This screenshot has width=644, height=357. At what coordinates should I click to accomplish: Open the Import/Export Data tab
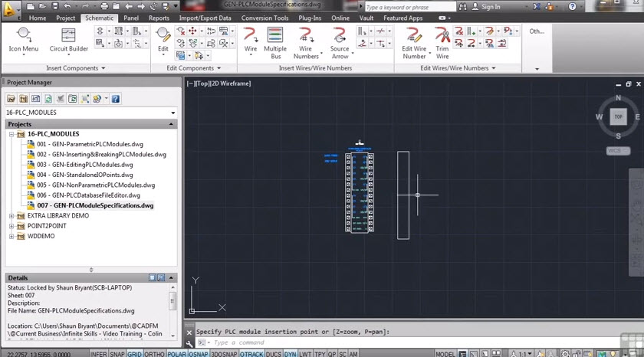205,18
